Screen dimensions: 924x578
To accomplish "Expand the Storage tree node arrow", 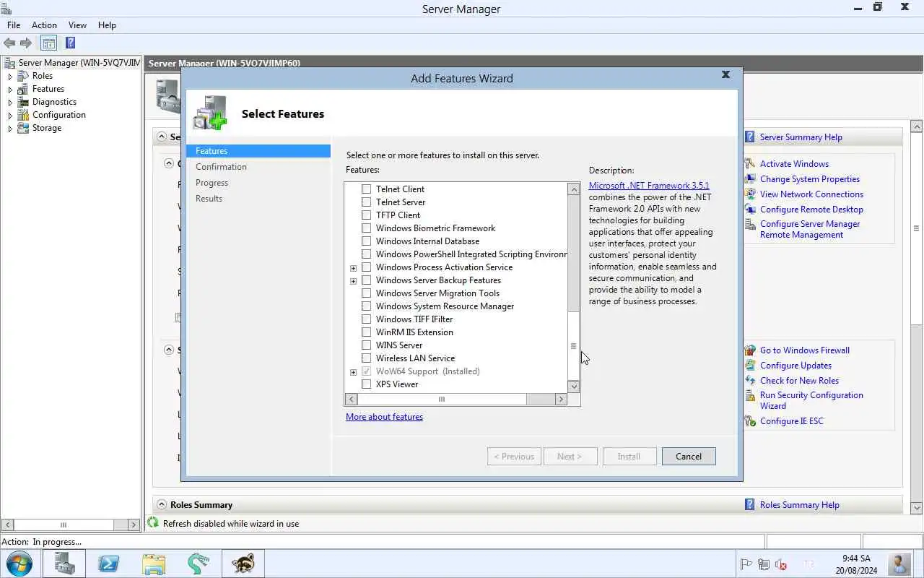I will 10,128.
